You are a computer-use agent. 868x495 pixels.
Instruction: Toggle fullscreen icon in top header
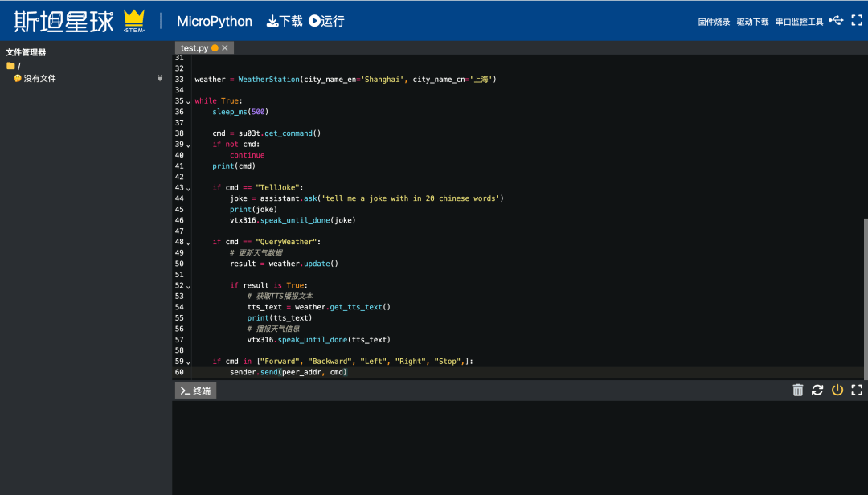(857, 20)
